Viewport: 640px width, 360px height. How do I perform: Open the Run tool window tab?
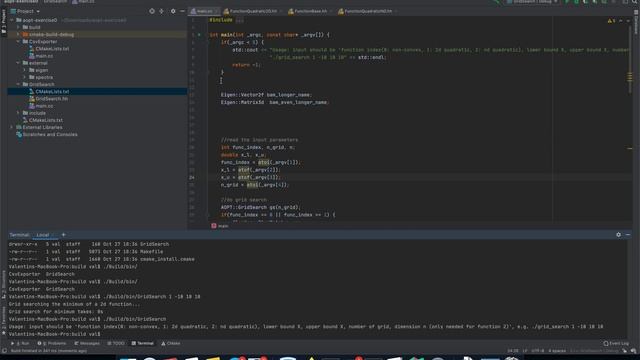click(20, 344)
